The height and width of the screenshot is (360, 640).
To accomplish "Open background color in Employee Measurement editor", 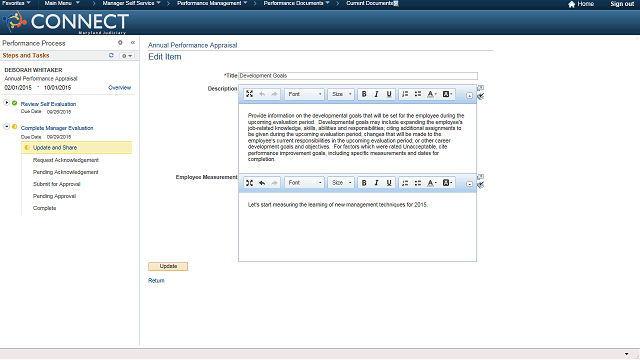I will click(447, 183).
